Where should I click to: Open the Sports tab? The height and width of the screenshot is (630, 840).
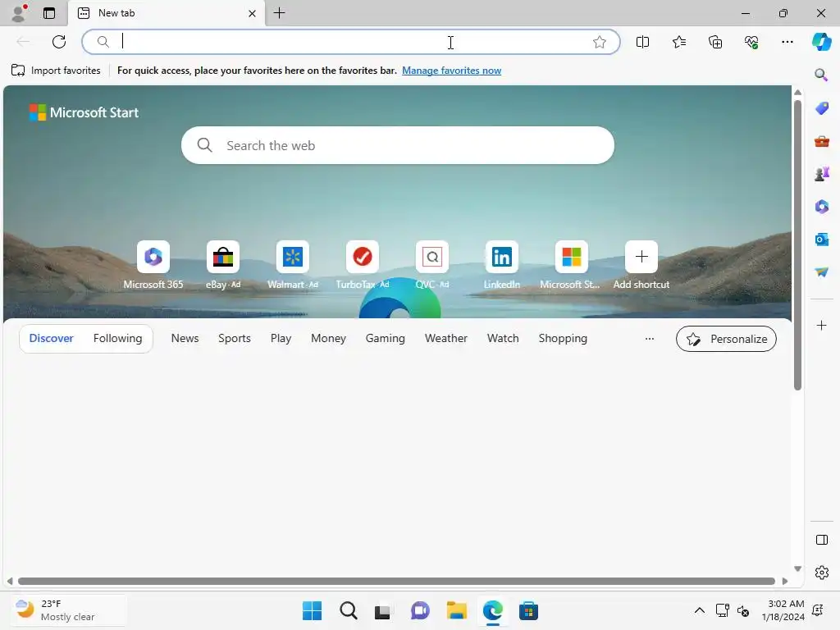pyautogui.click(x=234, y=339)
